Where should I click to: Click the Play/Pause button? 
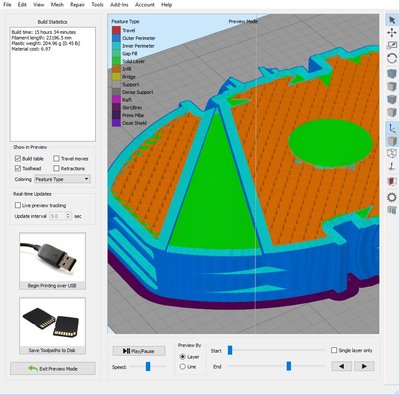139,351
